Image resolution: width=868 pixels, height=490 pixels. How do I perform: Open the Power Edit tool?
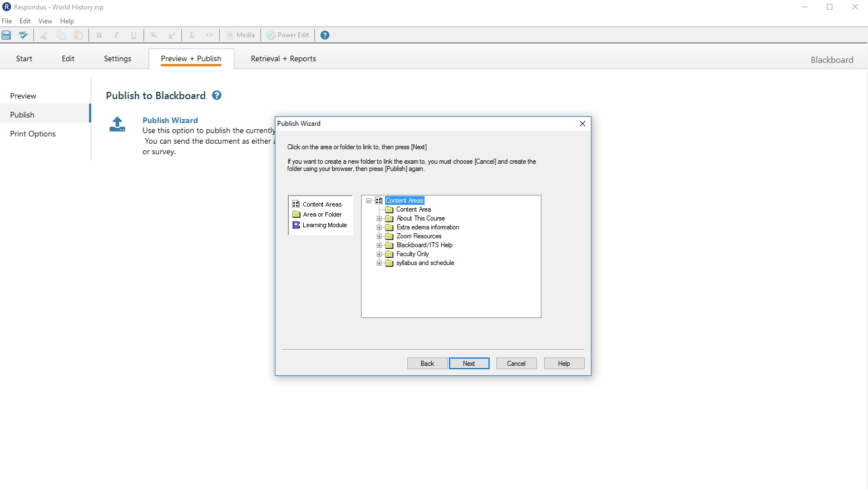click(288, 35)
